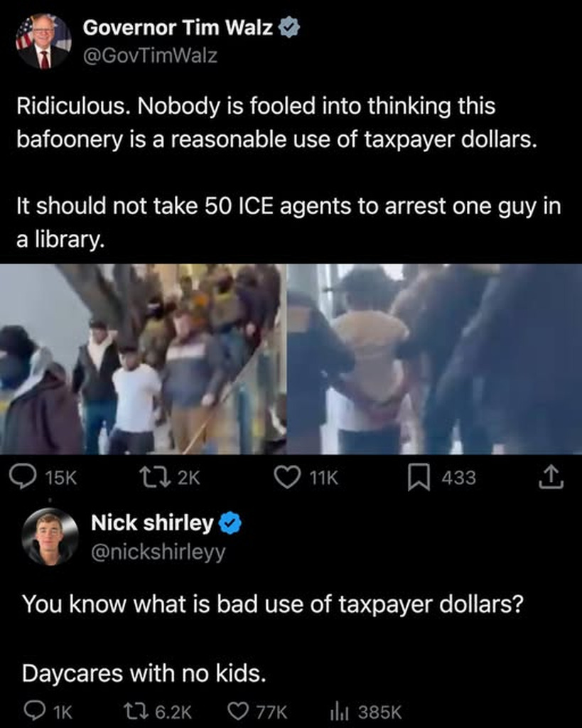Click Nick Shirley's verified checkmark badge
The image size is (582, 728).
click(x=230, y=523)
